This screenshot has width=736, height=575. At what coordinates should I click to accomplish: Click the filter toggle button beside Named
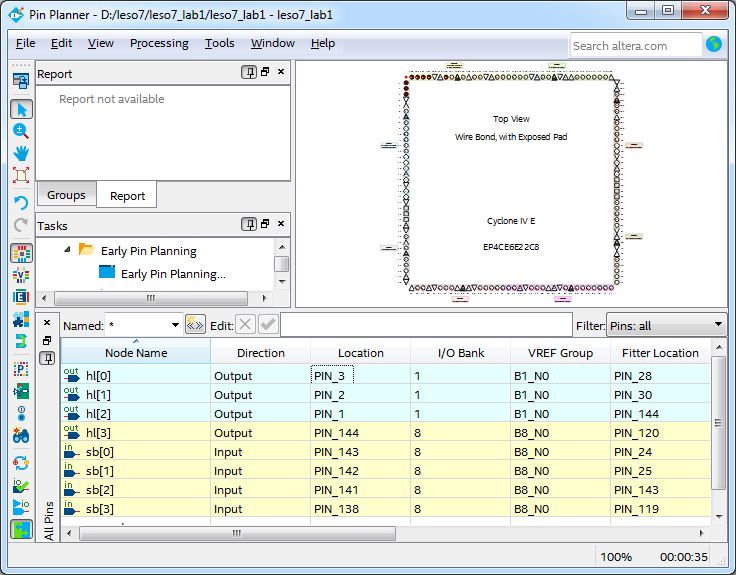pyautogui.click(x=195, y=324)
